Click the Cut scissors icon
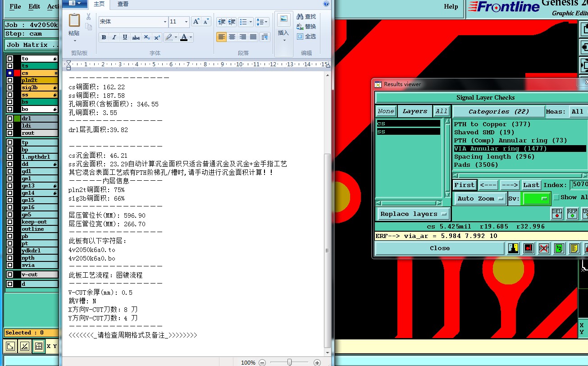 click(88, 17)
